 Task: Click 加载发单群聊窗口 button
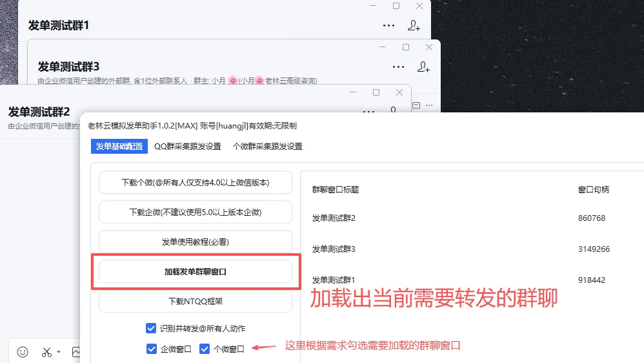[196, 272]
